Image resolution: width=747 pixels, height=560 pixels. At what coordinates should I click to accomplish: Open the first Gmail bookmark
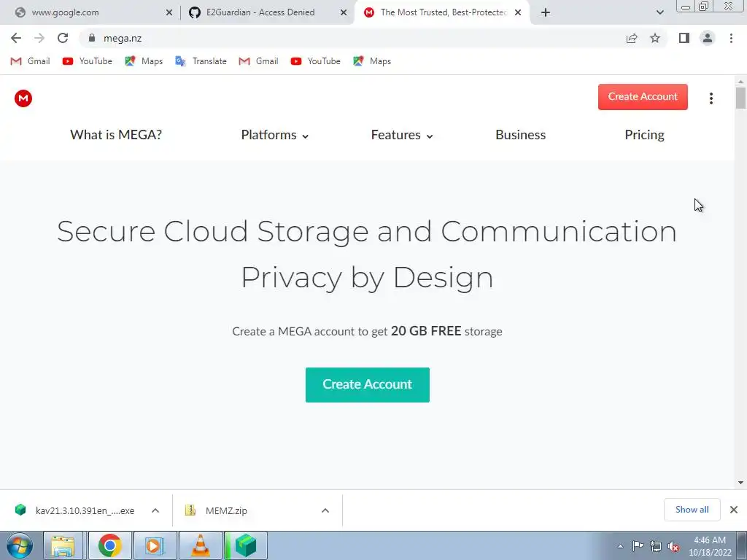tap(30, 61)
